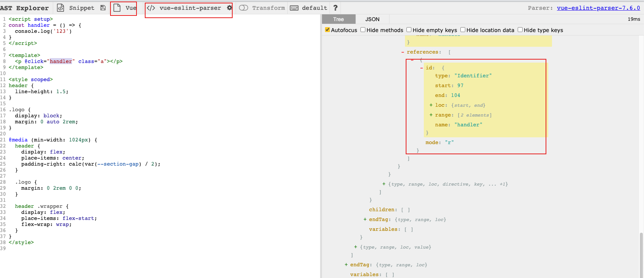
Task: Expand the loc node in tree
Action: (431, 105)
